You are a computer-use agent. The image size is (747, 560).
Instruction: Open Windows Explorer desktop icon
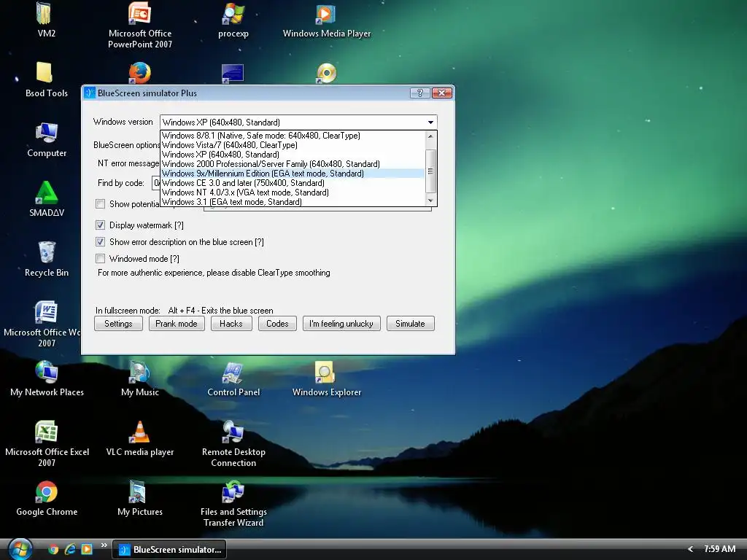coord(326,378)
